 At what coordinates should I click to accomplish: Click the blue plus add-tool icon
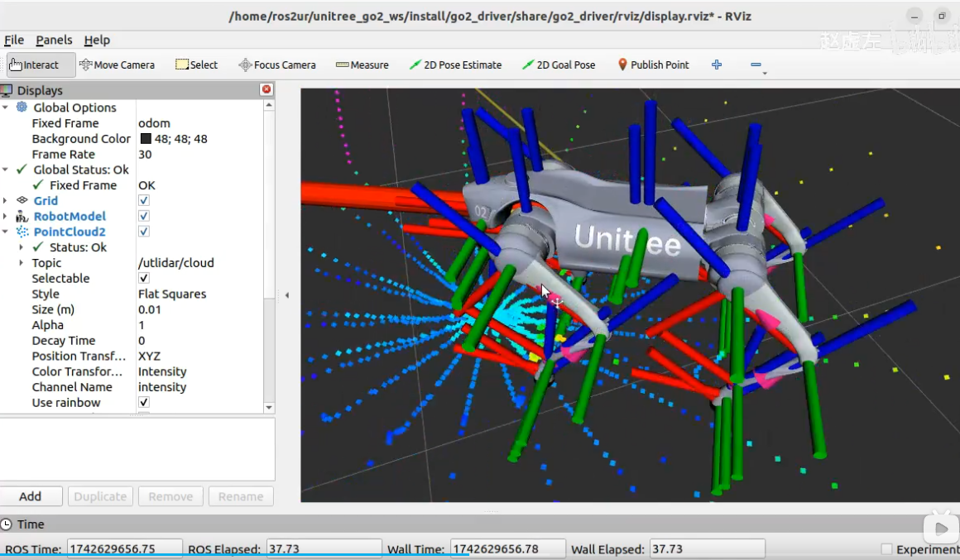[x=717, y=65]
